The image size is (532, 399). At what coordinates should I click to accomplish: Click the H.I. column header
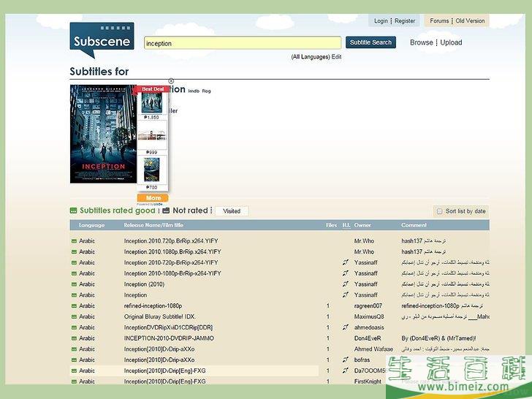346,225
